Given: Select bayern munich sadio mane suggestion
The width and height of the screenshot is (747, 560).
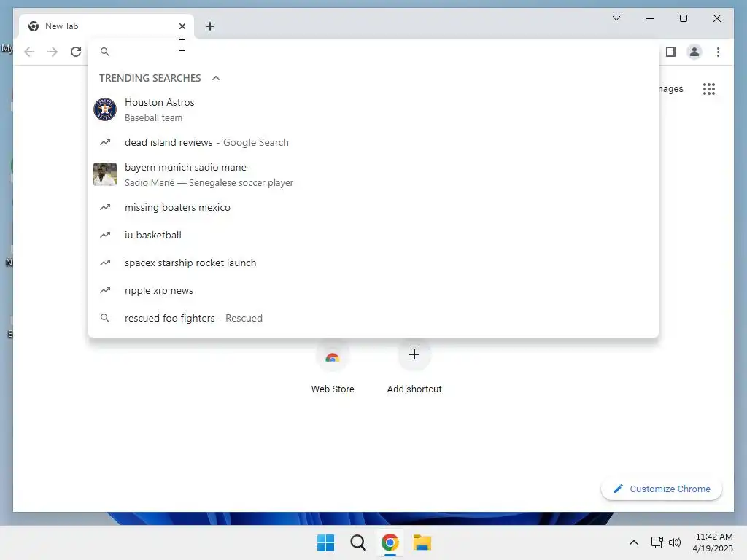Looking at the screenshot, I should [373, 174].
